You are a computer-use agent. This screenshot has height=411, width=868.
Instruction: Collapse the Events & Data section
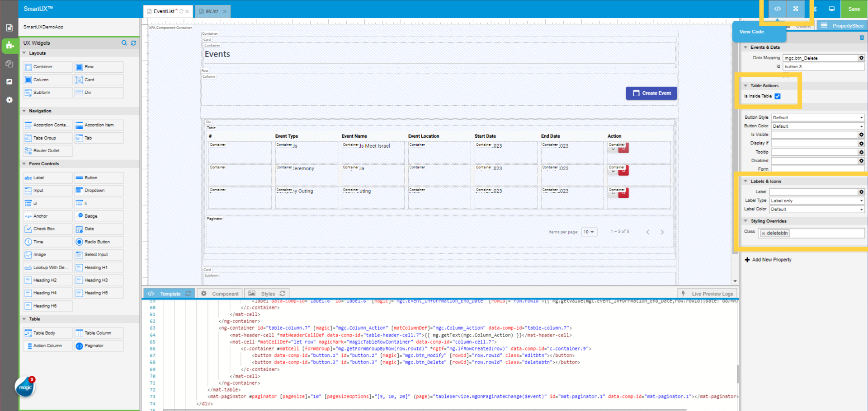pyautogui.click(x=746, y=47)
